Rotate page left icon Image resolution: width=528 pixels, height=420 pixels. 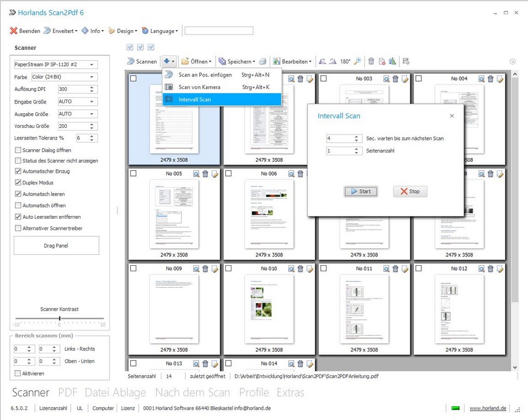tap(322, 61)
